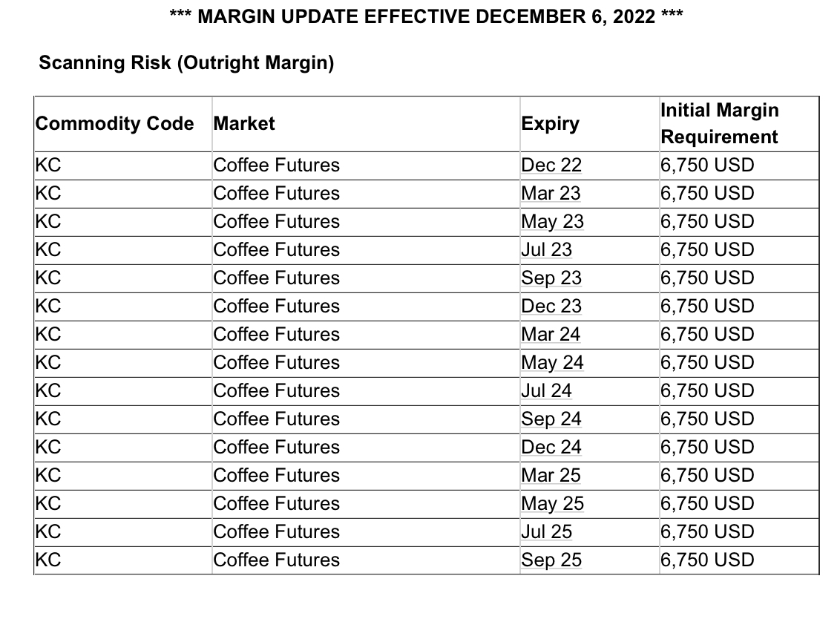This screenshot has height=619, width=840.
Task: Click the Jul 25 expiry link
Action: click(546, 531)
